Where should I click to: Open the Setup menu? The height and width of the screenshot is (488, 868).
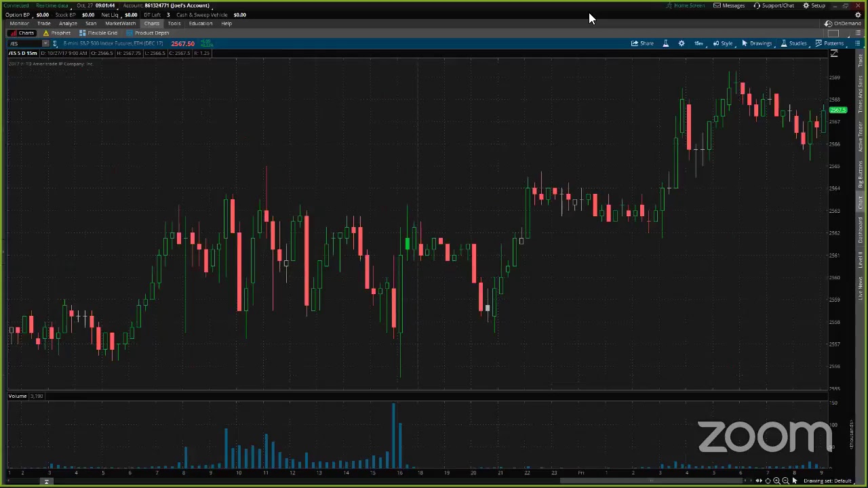click(x=814, y=5)
